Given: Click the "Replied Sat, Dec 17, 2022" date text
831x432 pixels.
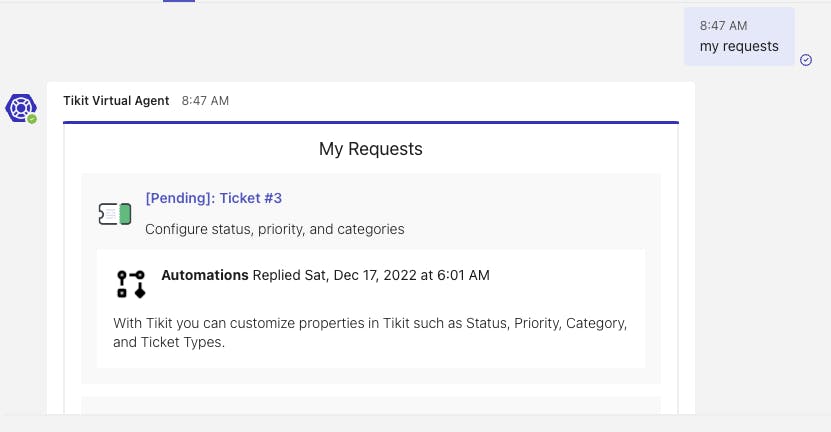Looking at the screenshot, I should 370,275.
